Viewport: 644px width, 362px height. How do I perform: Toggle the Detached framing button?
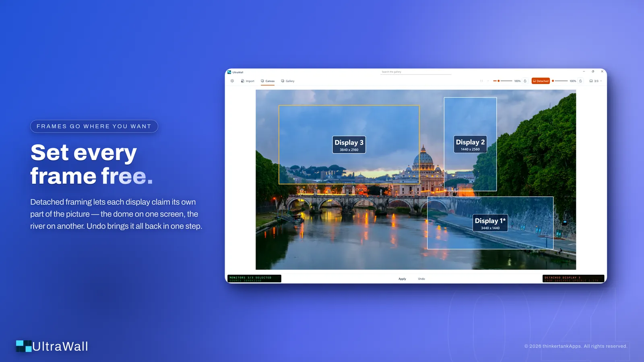(x=541, y=81)
